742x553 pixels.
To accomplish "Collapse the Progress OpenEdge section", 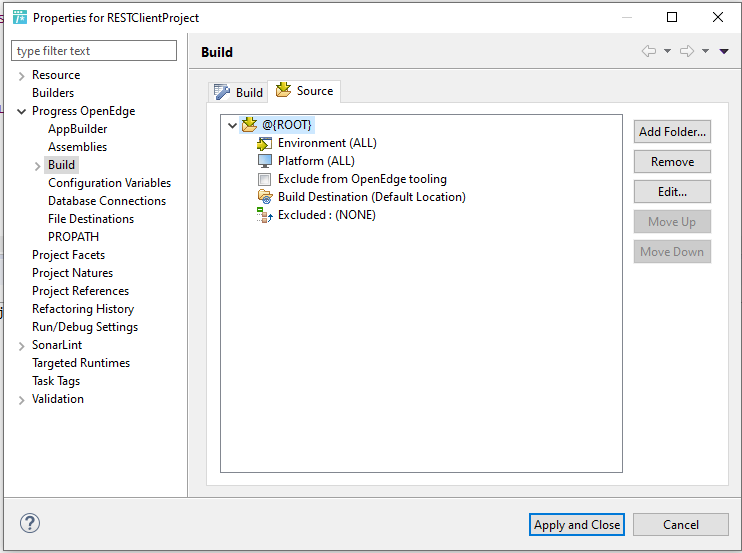I will pyautogui.click(x=21, y=112).
